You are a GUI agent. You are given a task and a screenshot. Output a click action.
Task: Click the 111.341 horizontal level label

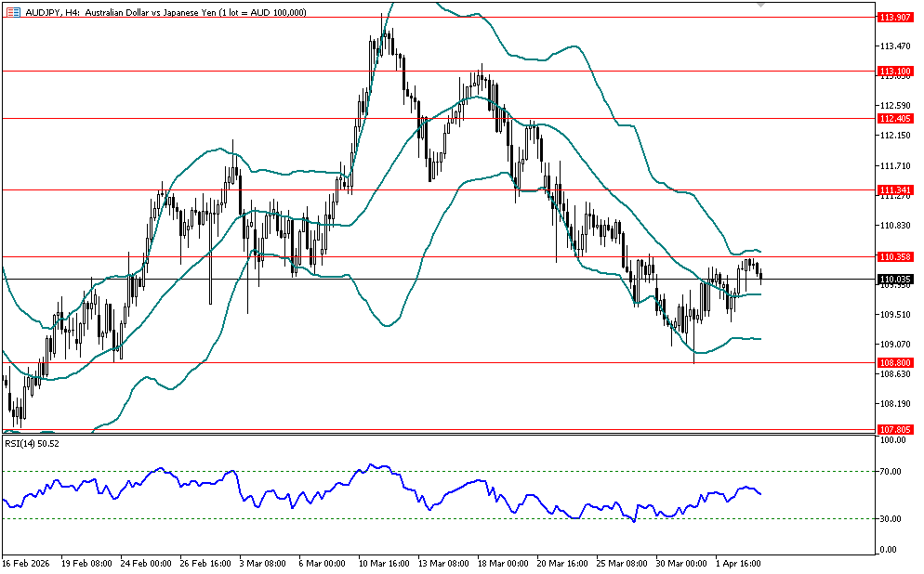click(x=893, y=189)
